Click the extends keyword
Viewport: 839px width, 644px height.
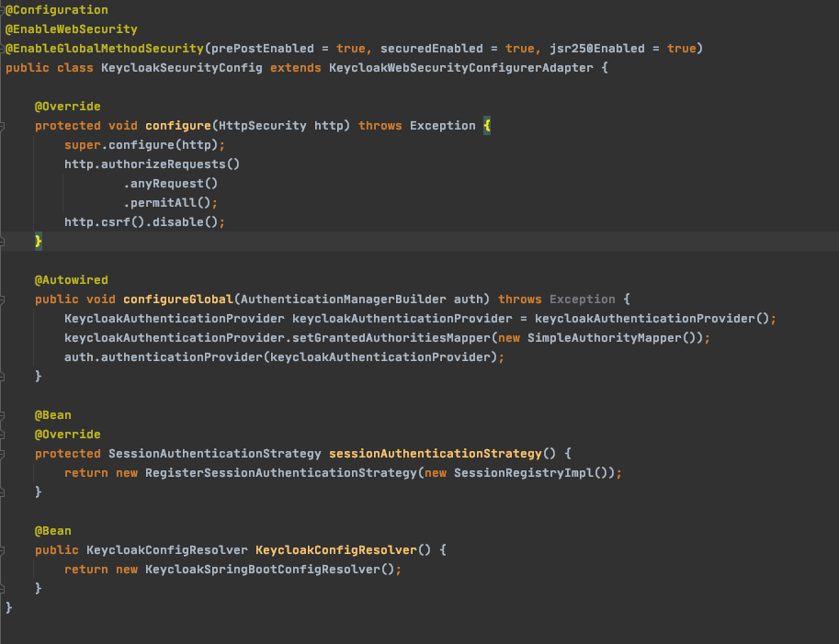click(295, 68)
